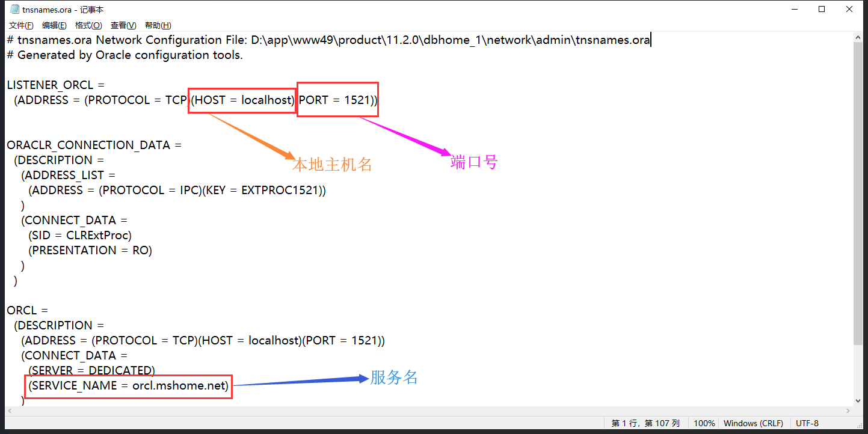868x434 pixels.
Task: Click the 100% zoom level indicator
Action: click(704, 423)
